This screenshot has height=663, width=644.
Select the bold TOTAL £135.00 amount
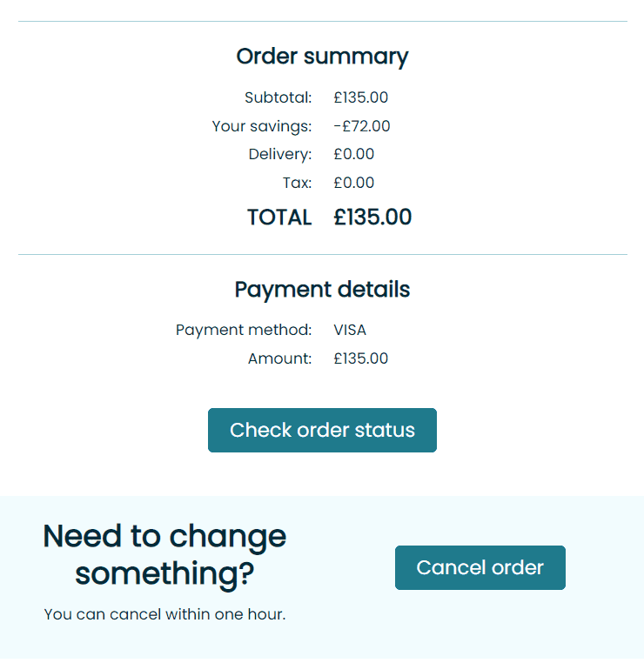tap(372, 218)
